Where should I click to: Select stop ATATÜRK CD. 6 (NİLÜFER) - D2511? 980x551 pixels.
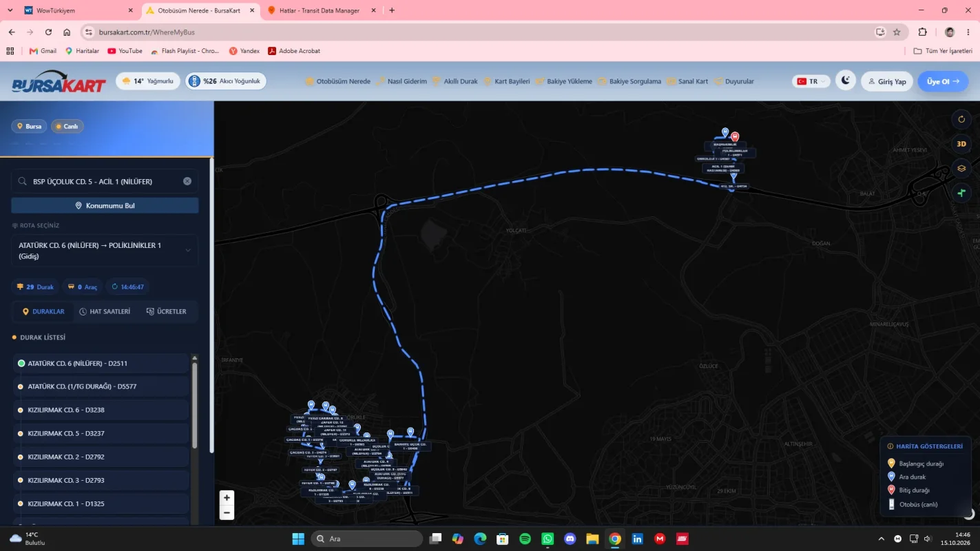[x=101, y=363]
